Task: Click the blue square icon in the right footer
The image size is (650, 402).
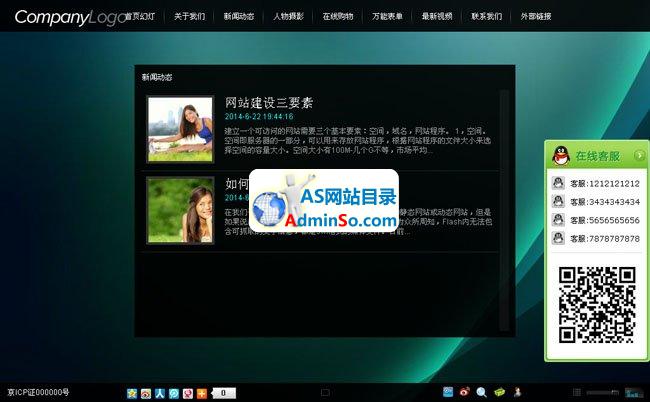Action: 448,392
